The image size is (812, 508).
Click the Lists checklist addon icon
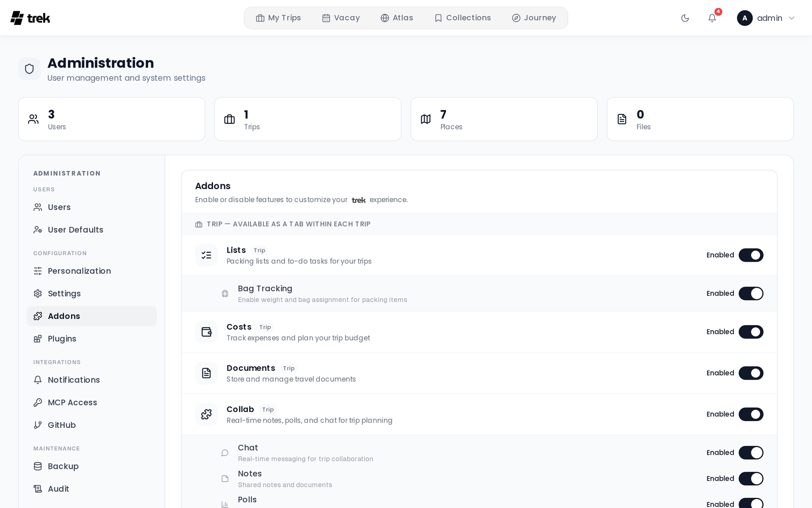pyautogui.click(x=206, y=255)
